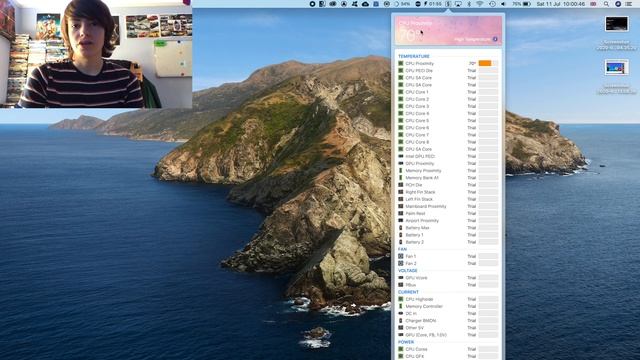
Task: Click the 70° value in CPU Proximity row
Action: (472, 63)
